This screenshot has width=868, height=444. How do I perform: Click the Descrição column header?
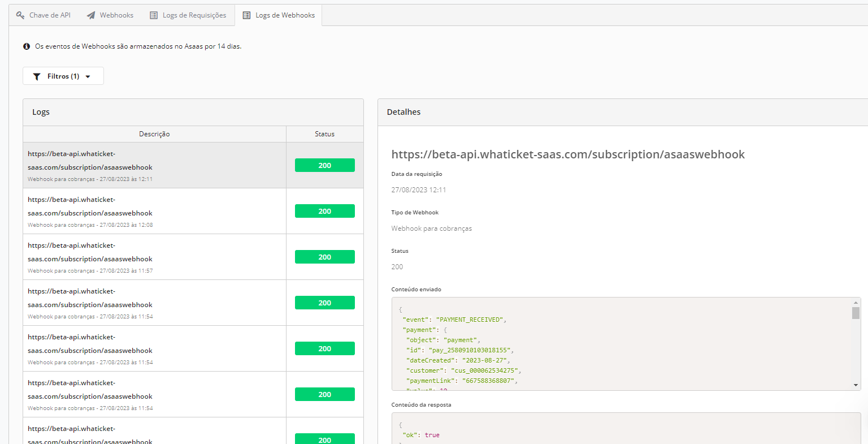154,134
